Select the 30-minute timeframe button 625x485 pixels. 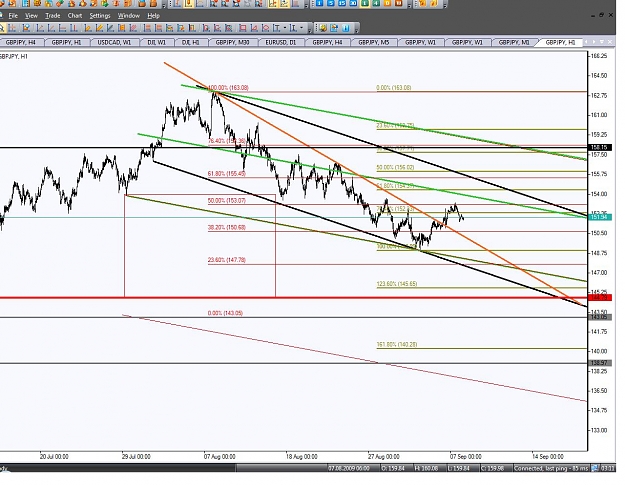tap(353, 3)
